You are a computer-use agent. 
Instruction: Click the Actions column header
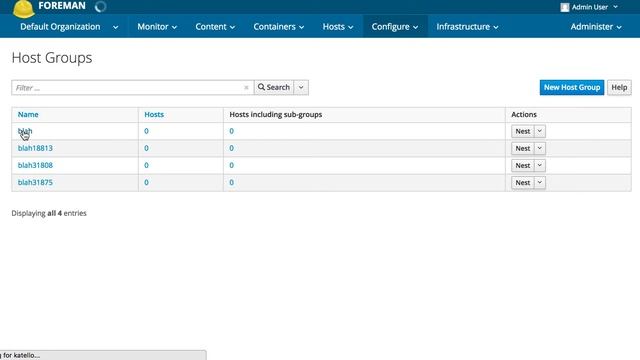point(524,115)
